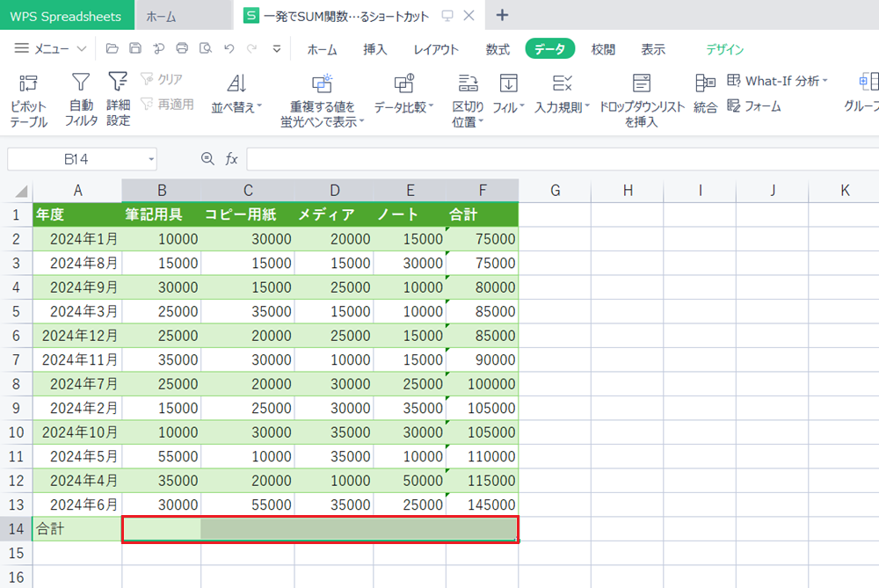Image resolution: width=879 pixels, height=588 pixels.
Task: Click the total cell showing 115000
Action: coord(483,481)
